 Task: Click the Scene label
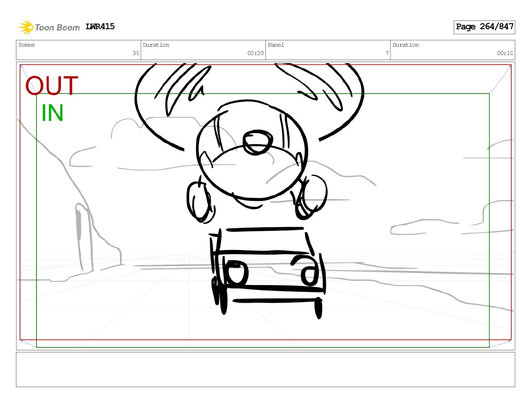pyautogui.click(x=27, y=45)
